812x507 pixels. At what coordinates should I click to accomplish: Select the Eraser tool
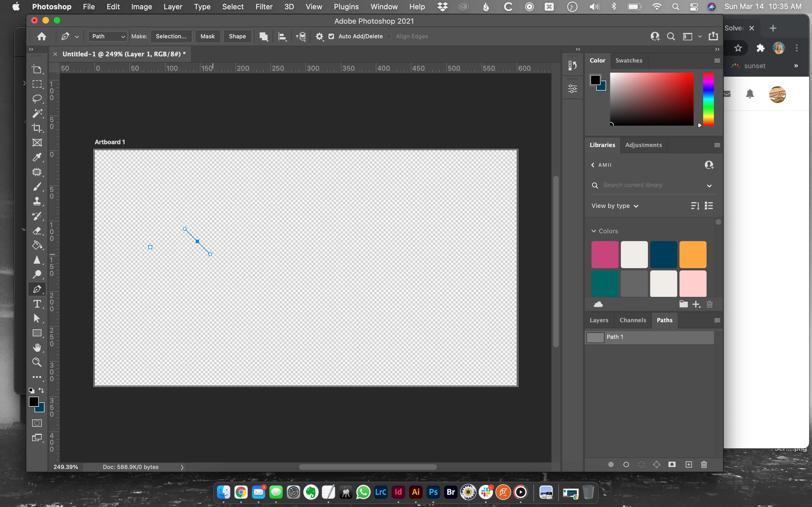(37, 231)
